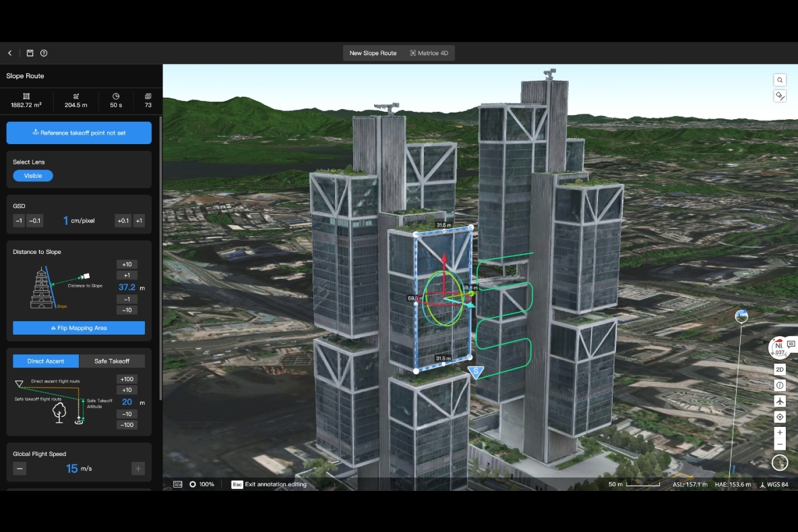
Task: Select the Direct Ascent mode
Action: [46, 361]
